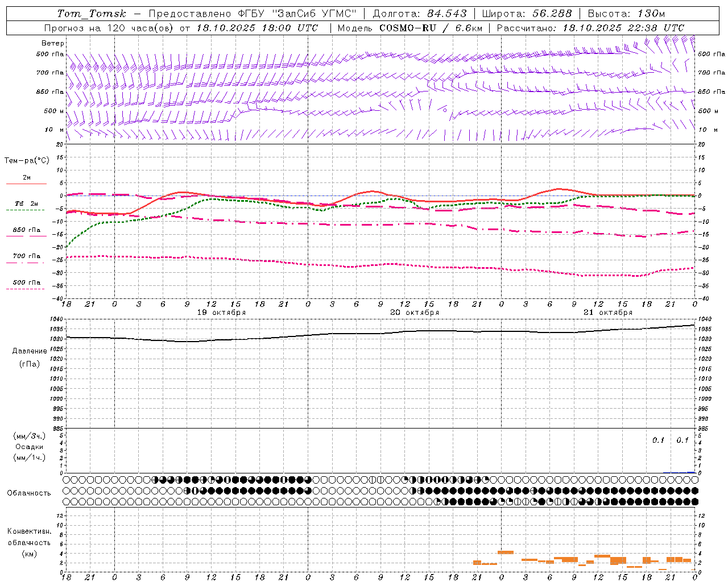
Task: Click the Модель COSMO-RU / 6.6км label
Action: coord(409,28)
